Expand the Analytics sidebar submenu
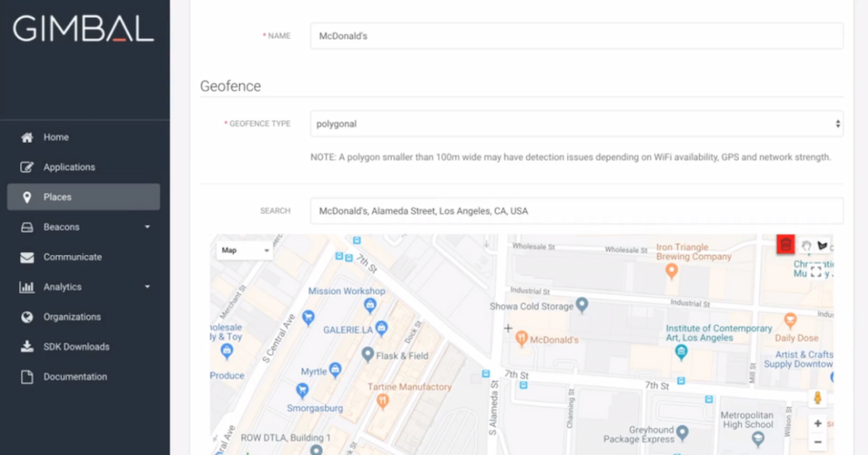This screenshot has width=868, height=455. coord(147,287)
